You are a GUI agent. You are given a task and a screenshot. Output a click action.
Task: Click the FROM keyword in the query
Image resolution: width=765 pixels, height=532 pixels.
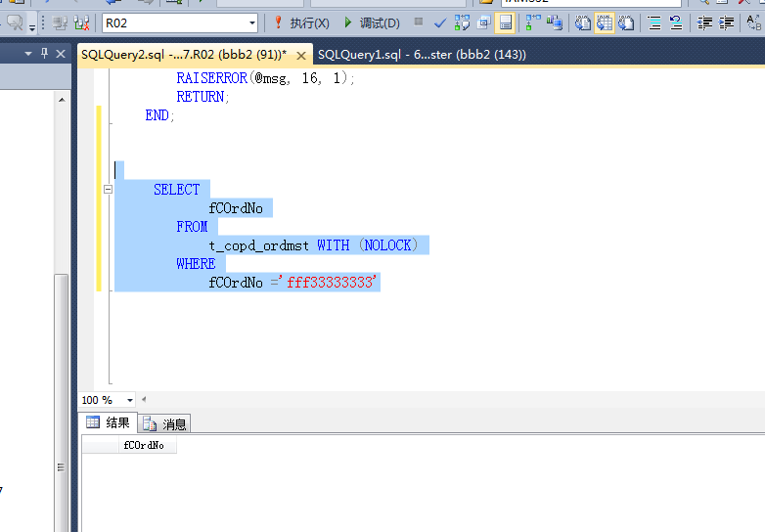[192, 227]
